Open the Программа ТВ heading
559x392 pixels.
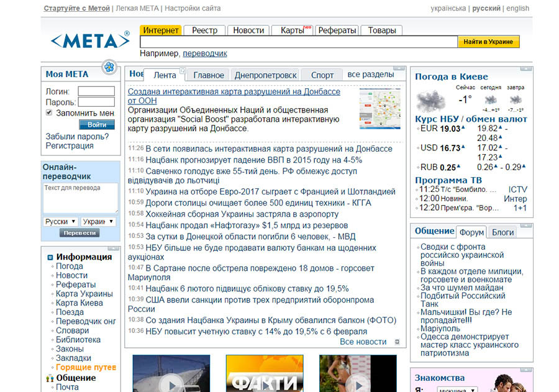pyautogui.click(x=448, y=180)
